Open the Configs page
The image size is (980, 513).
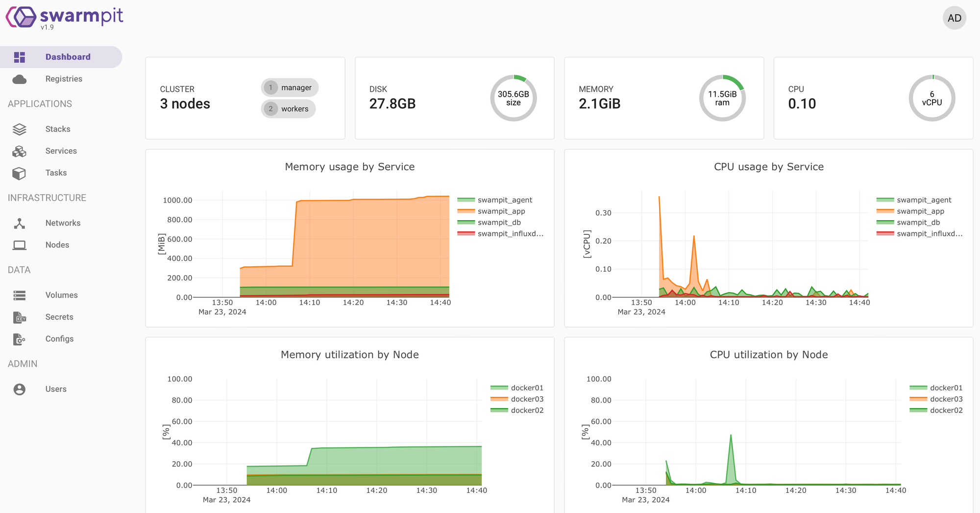[61, 339]
